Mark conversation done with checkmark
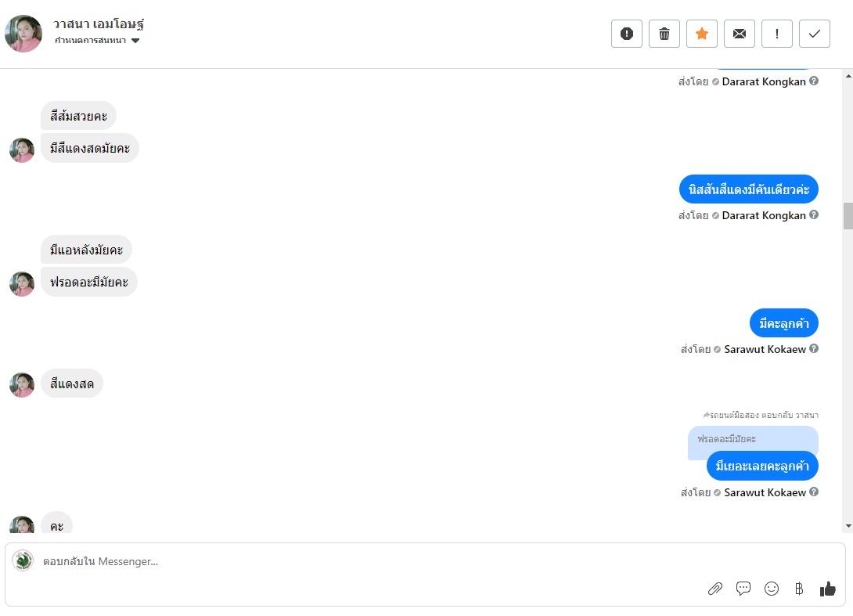The width and height of the screenshot is (853, 616). pos(815,34)
